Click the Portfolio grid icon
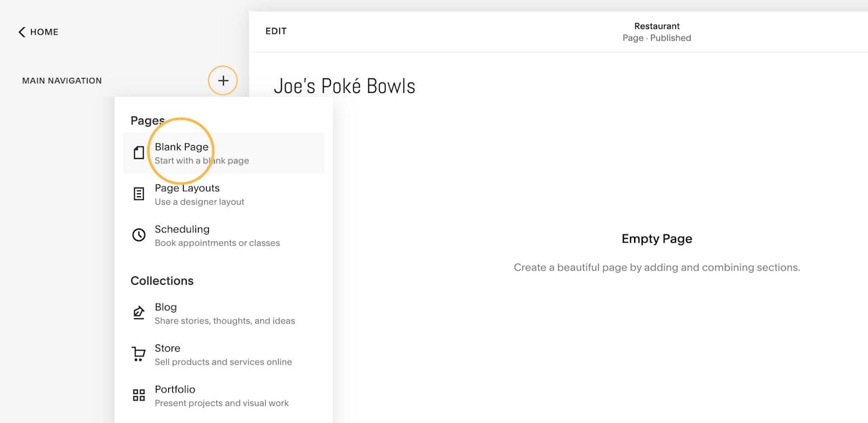 139,395
